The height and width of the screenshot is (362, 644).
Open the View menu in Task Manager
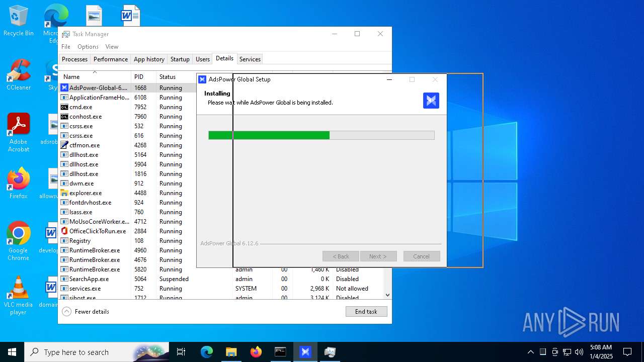pyautogui.click(x=112, y=47)
